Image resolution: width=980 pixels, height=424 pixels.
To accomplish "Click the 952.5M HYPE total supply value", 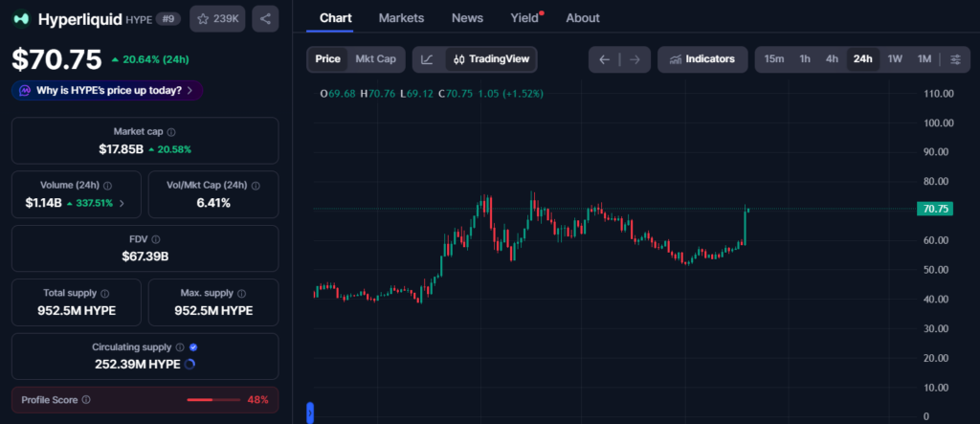I will point(77,311).
